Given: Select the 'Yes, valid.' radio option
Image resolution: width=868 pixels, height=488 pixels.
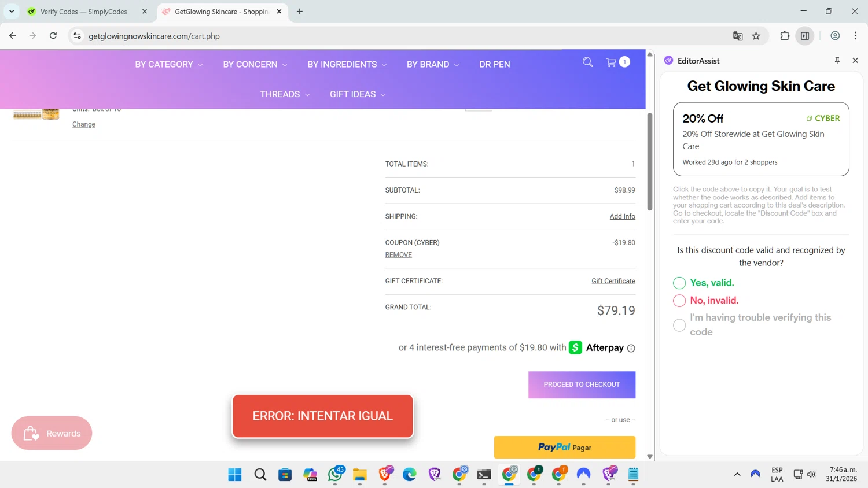Looking at the screenshot, I should pos(679,283).
